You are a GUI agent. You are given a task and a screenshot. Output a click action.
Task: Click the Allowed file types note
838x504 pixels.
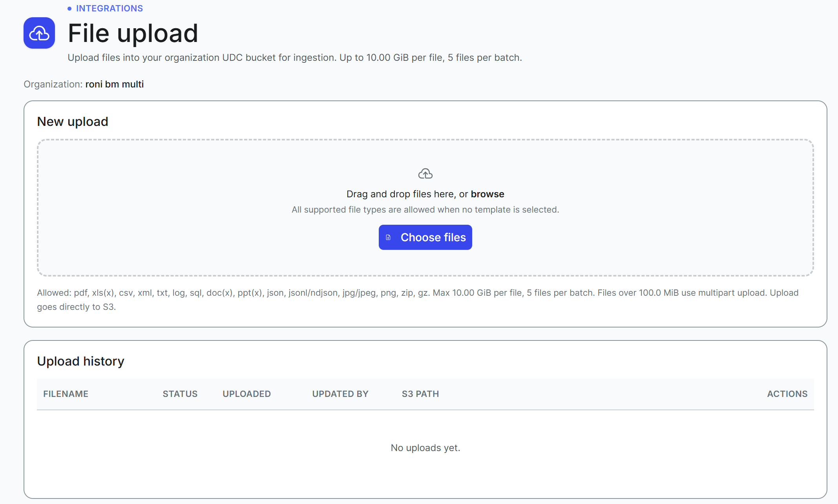tap(418, 300)
